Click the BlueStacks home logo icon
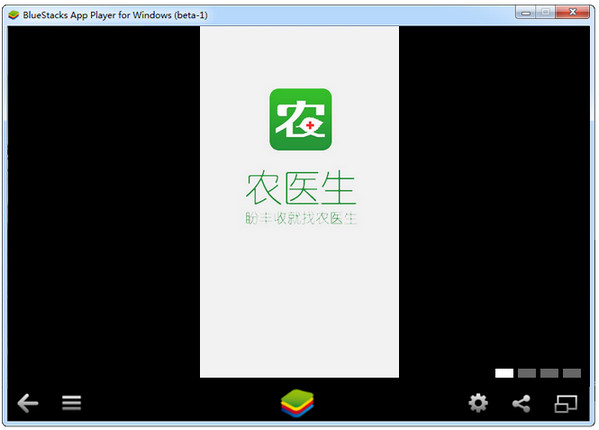Image resolution: width=599 pixels, height=430 pixels. [x=297, y=403]
